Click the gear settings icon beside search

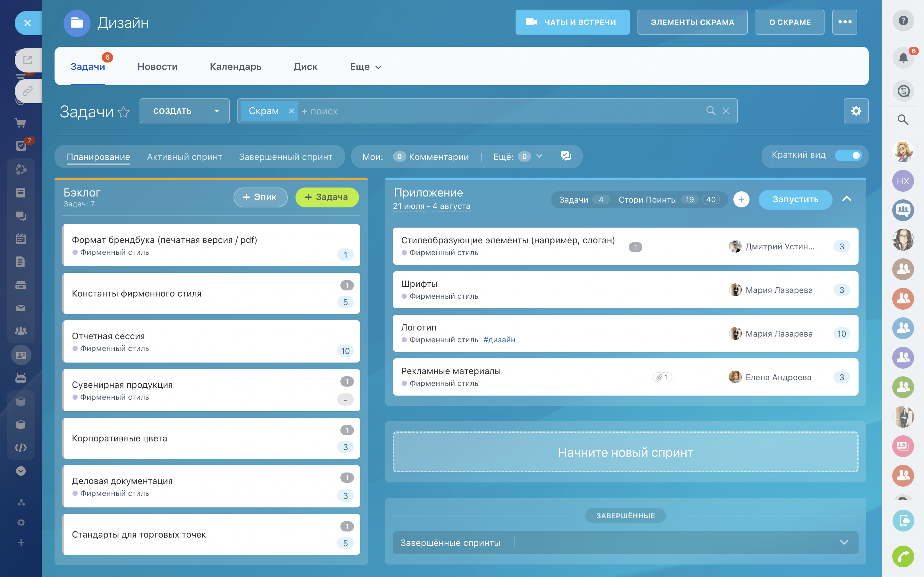[x=856, y=111]
